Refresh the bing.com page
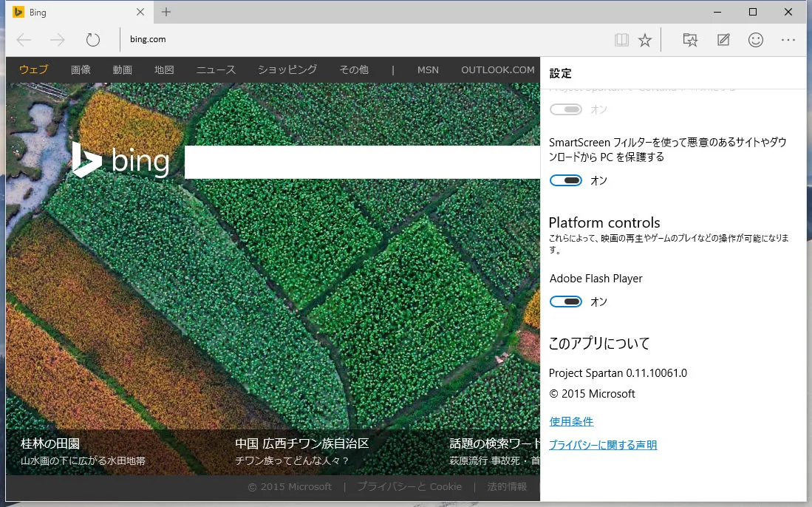The image size is (812, 507). pos(92,39)
